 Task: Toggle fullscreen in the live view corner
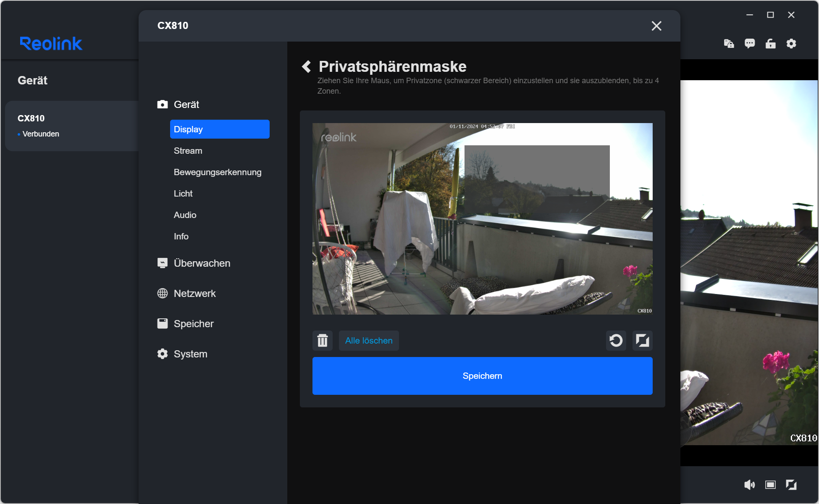791,485
